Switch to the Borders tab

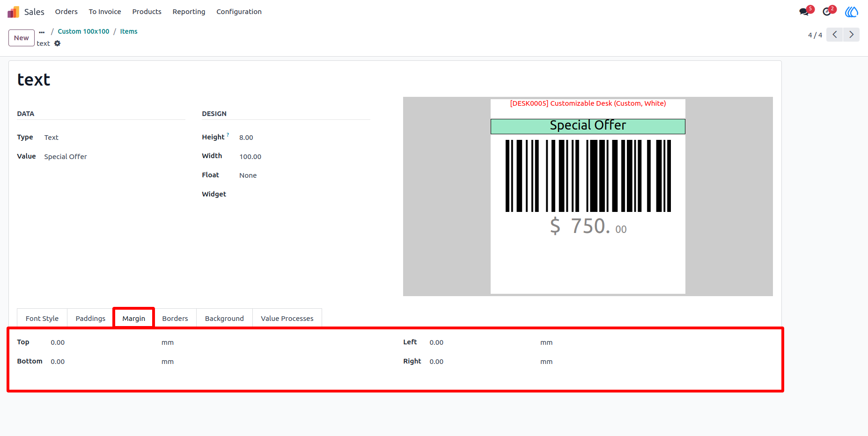175,318
